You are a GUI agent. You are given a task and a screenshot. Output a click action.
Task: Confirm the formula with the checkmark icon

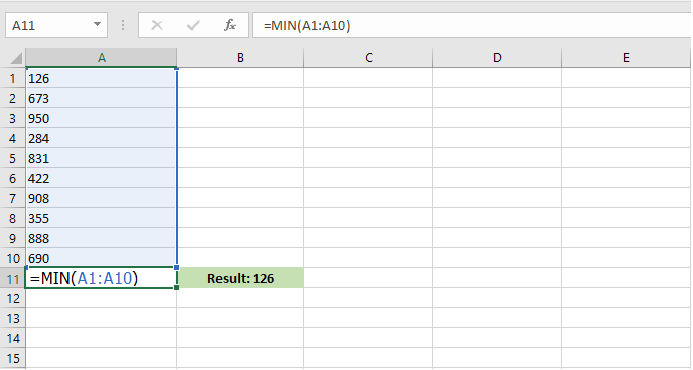pyautogui.click(x=193, y=26)
